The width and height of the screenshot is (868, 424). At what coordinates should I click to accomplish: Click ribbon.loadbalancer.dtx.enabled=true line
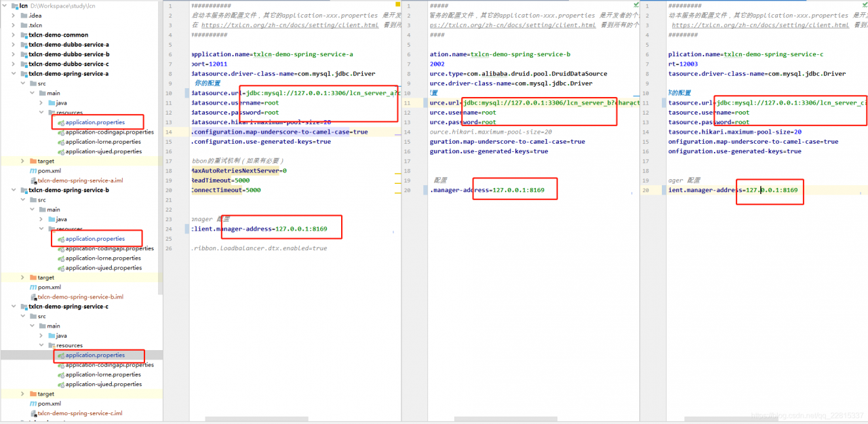point(259,248)
